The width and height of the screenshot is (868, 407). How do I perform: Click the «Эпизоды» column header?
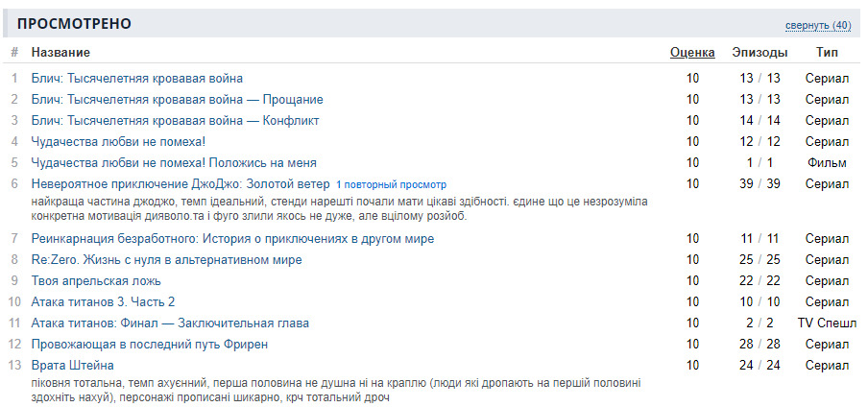tap(759, 52)
